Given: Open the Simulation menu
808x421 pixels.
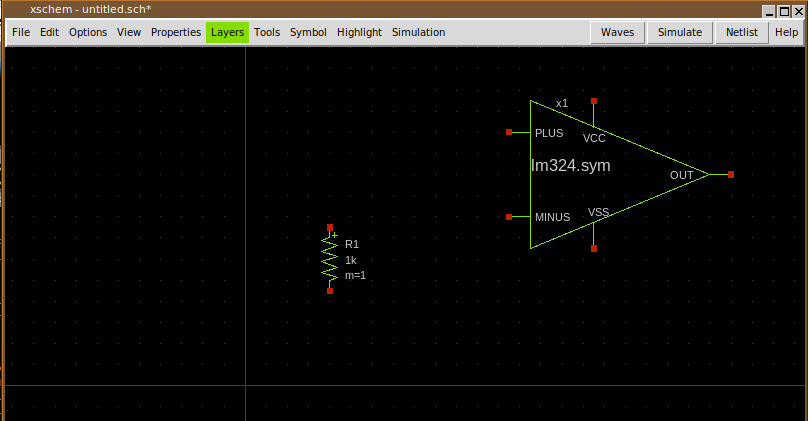Looking at the screenshot, I should tap(418, 32).
